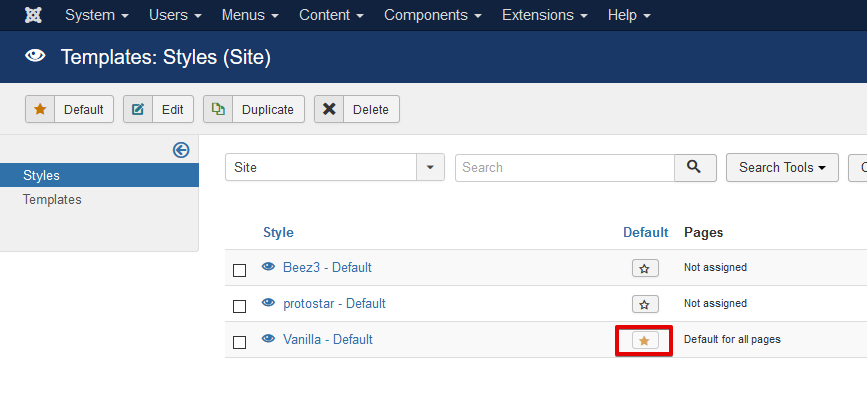The width and height of the screenshot is (867, 417).
Task: Click the search magnifier button
Action: click(x=695, y=168)
